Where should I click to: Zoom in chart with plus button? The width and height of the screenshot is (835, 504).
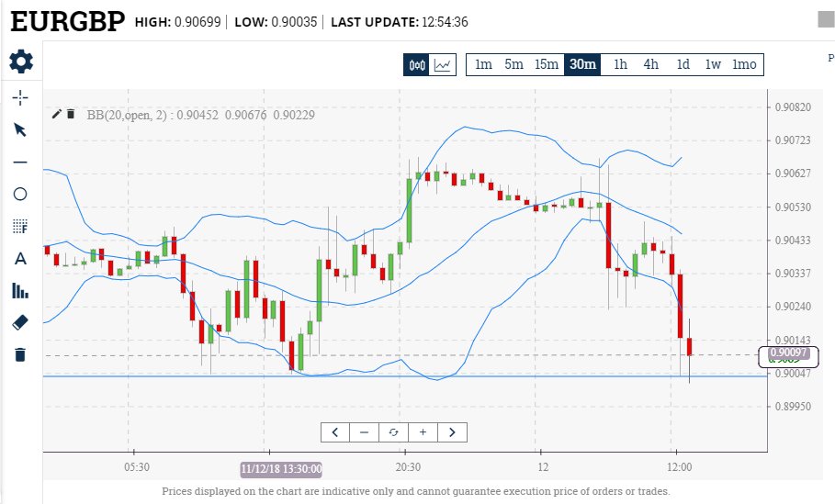pyautogui.click(x=423, y=432)
